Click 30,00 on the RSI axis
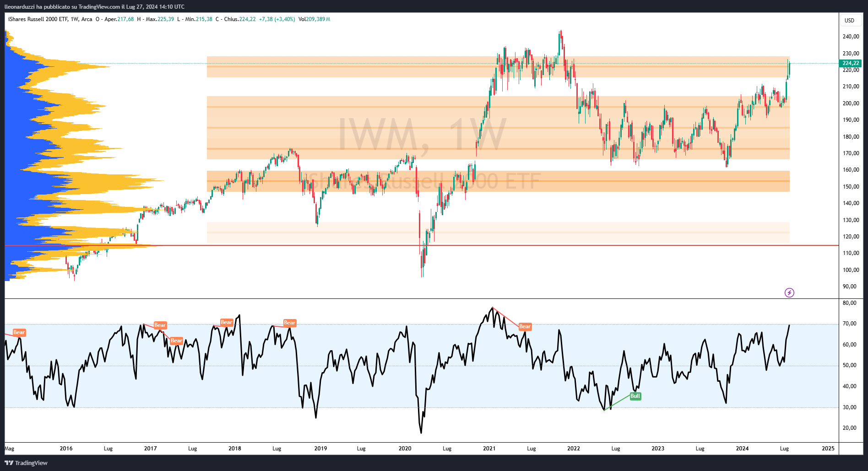The image size is (868, 471). tap(850, 407)
